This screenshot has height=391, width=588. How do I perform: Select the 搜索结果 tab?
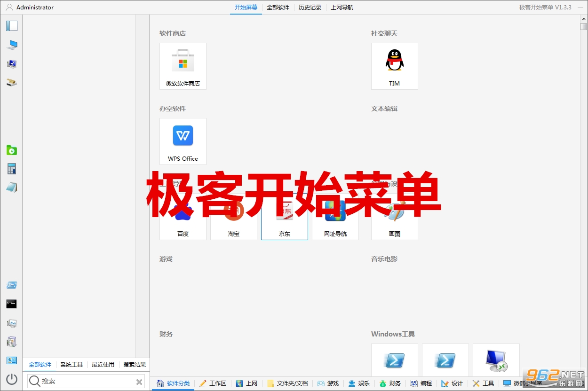coord(135,364)
